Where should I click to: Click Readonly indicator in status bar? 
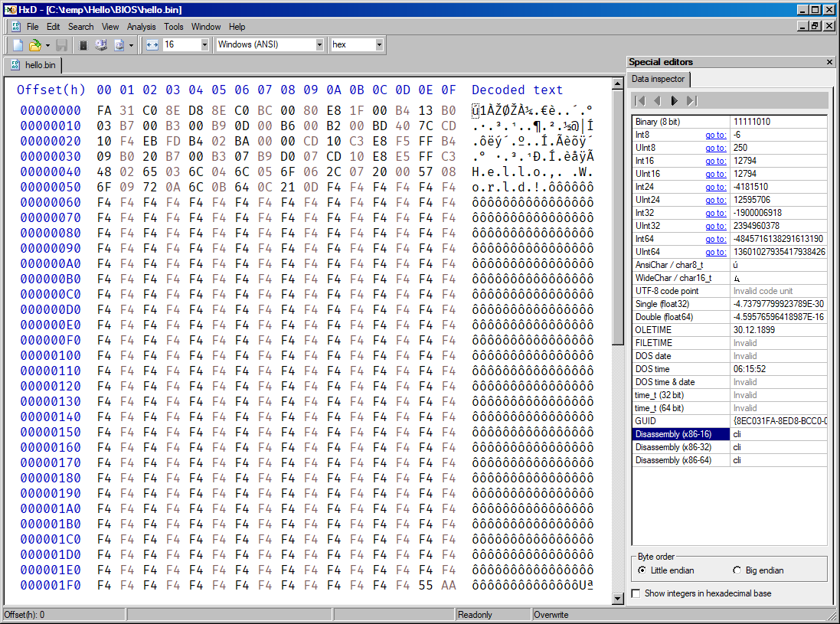pos(475,615)
